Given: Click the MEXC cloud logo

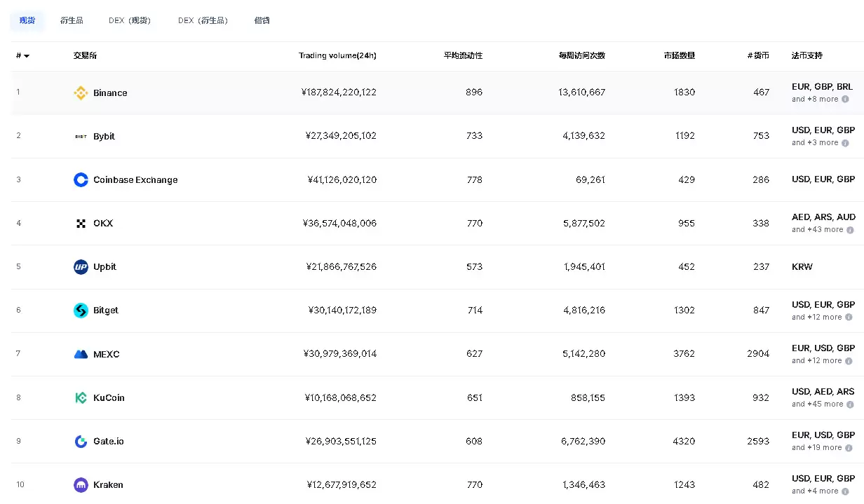Looking at the screenshot, I should click(80, 353).
